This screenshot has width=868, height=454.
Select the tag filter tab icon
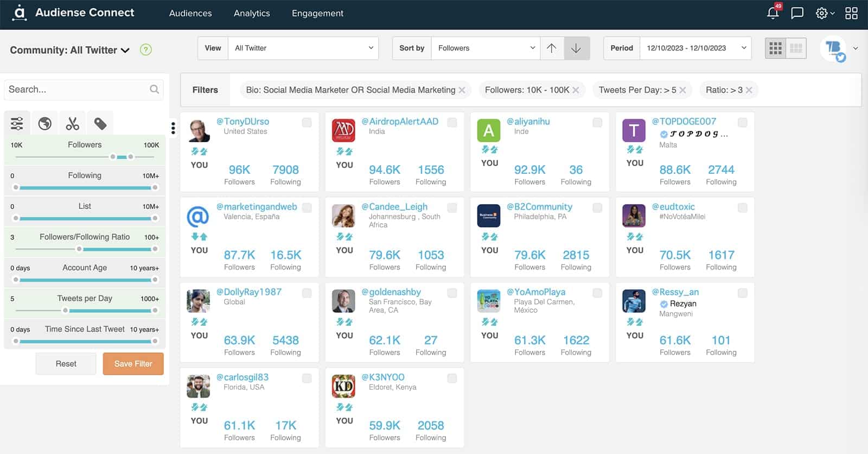100,124
